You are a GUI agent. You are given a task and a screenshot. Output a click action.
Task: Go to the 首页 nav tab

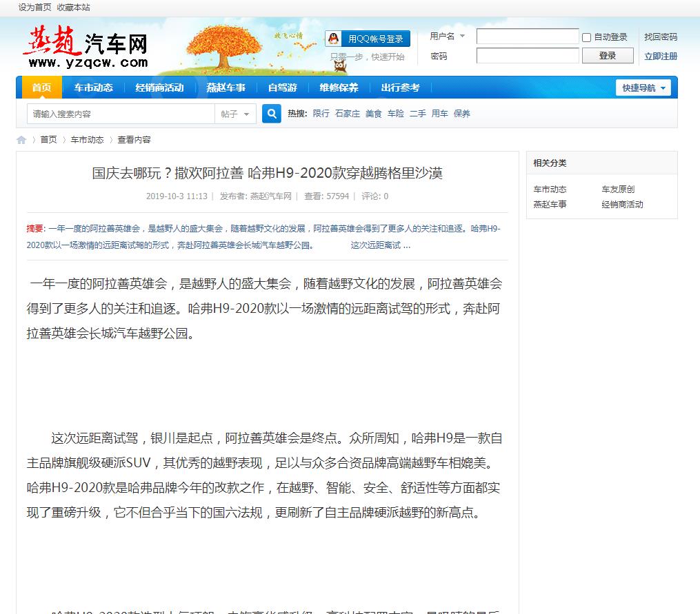pyautogui.click(x=41, y=88)
